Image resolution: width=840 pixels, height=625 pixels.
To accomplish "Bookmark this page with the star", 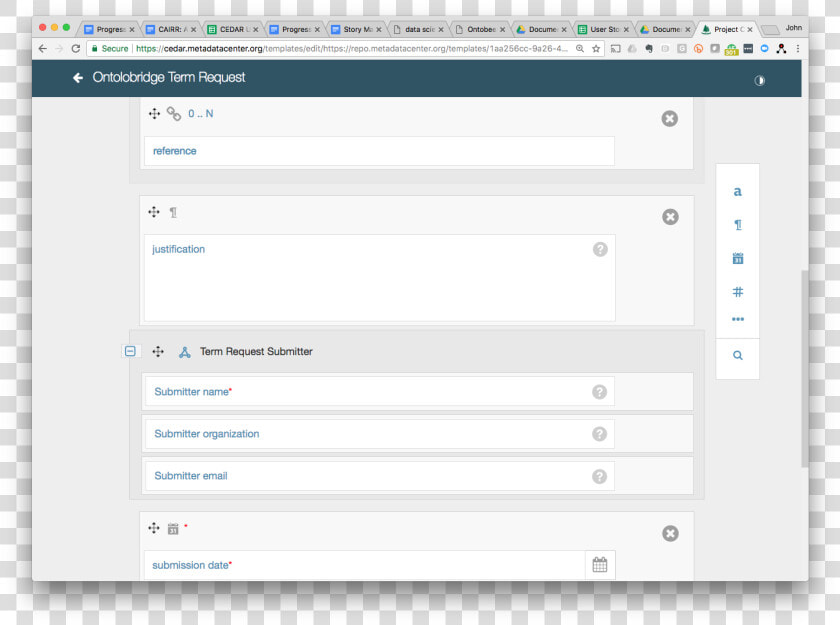I will click(596, 49).
